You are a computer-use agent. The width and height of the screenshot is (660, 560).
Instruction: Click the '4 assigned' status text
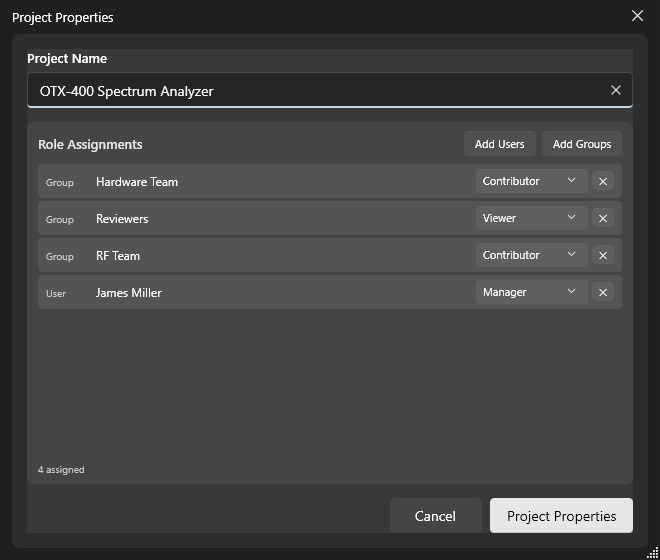[x=61, y=470]
